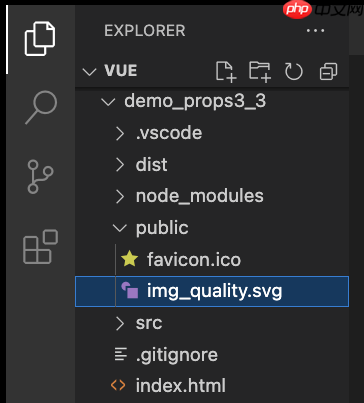
Task: Open the Search view icon
Action: (x=41, y=107)
